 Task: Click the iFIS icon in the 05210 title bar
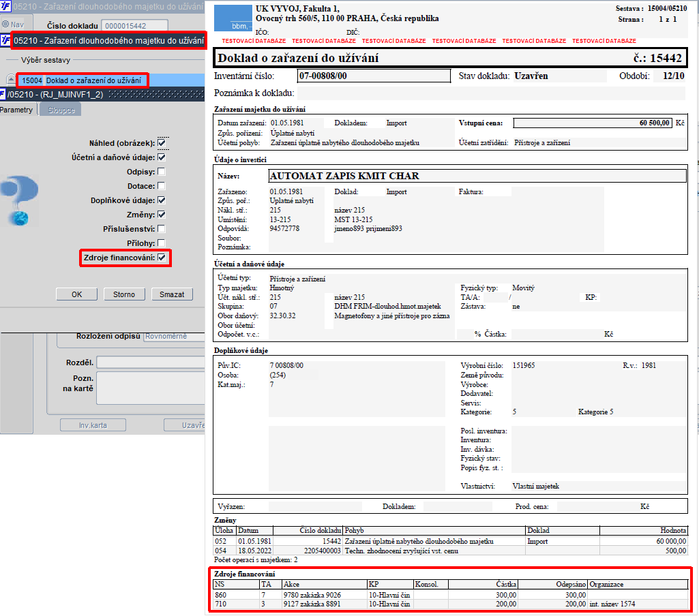coord(5,6)
